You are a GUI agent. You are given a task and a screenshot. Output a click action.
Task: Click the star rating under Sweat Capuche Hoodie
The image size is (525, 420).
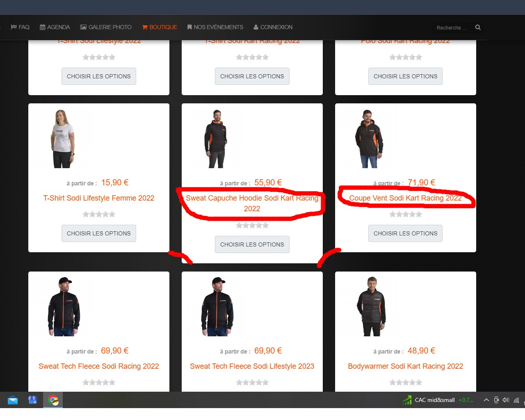tap(252, 225)
